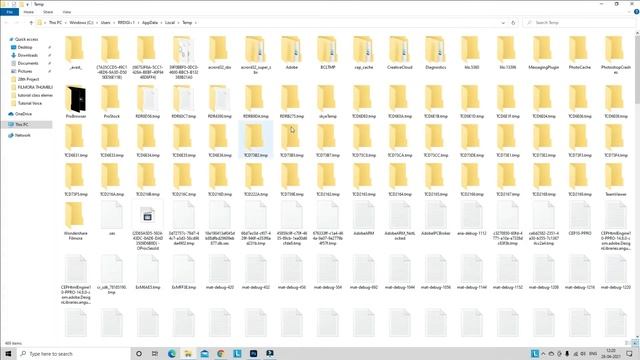Select the file with application window icon

click(148, 224)
